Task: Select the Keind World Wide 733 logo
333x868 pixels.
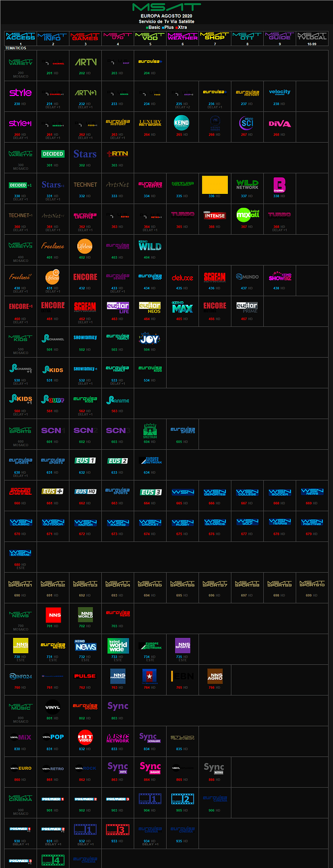Action: point(118,645)
